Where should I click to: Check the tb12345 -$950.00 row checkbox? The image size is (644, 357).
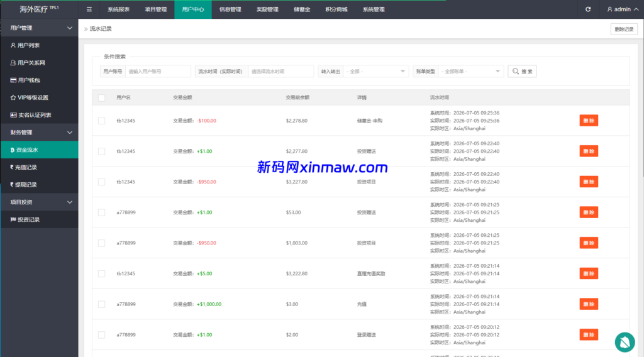pos(101,182)
